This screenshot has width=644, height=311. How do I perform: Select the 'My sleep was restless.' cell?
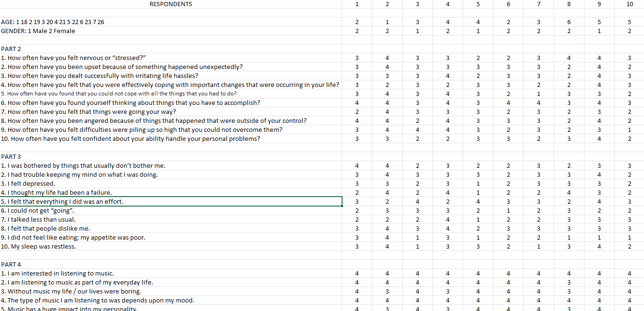coord(38,247)
